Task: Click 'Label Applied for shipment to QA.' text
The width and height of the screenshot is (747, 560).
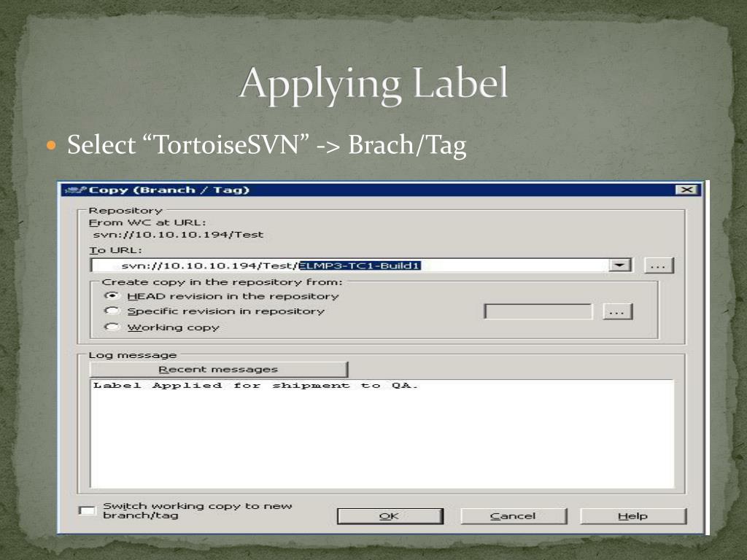Action: [255, 385]
